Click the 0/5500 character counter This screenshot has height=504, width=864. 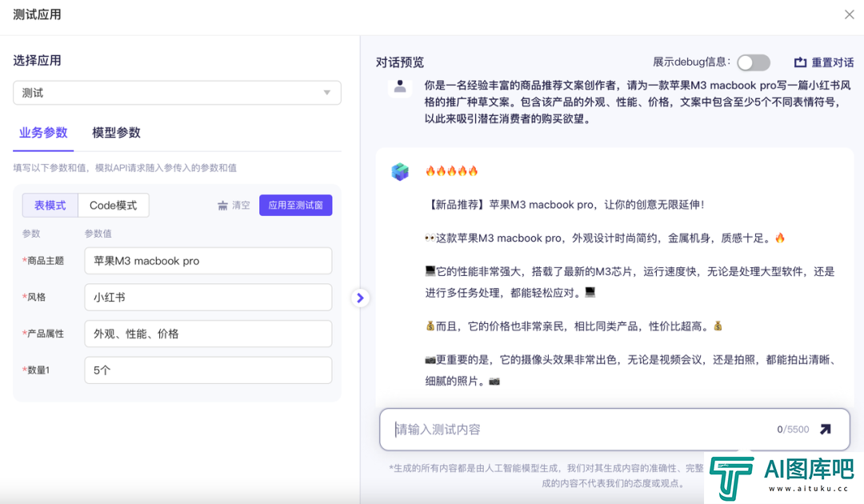pos(793,429)
